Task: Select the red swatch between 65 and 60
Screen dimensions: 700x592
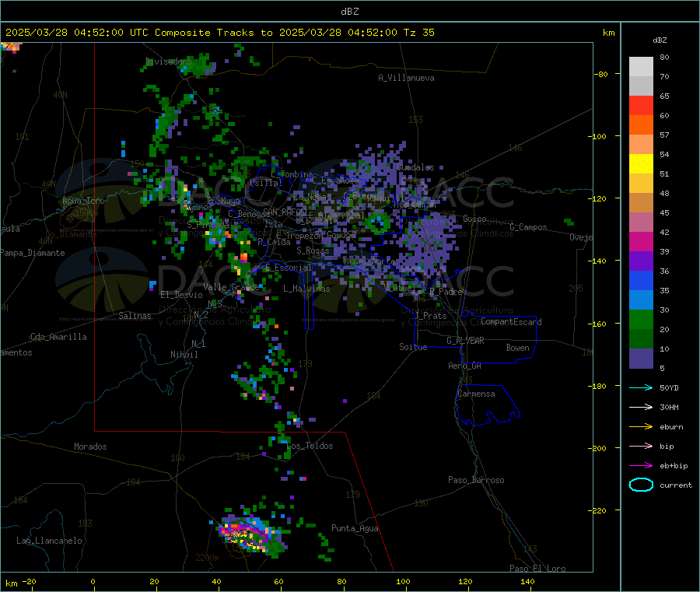Action: click(x=641, y=105)
